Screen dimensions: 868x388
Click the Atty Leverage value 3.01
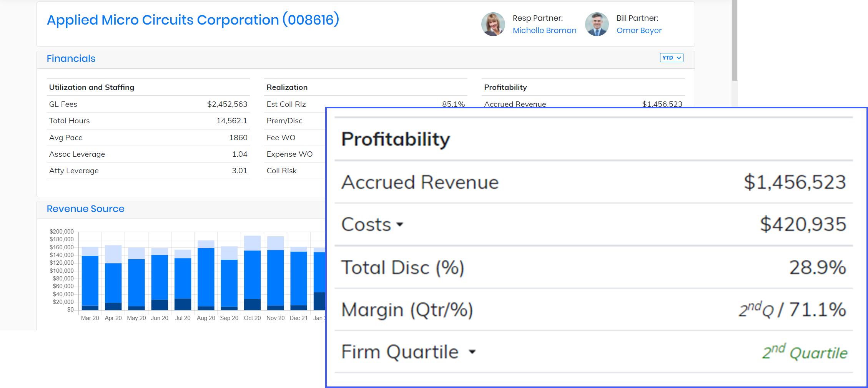click(239, 171)
